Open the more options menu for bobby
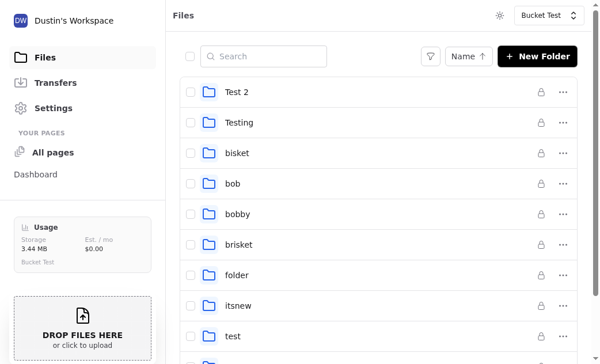600x364 pixels. click(x=563, y=214)
